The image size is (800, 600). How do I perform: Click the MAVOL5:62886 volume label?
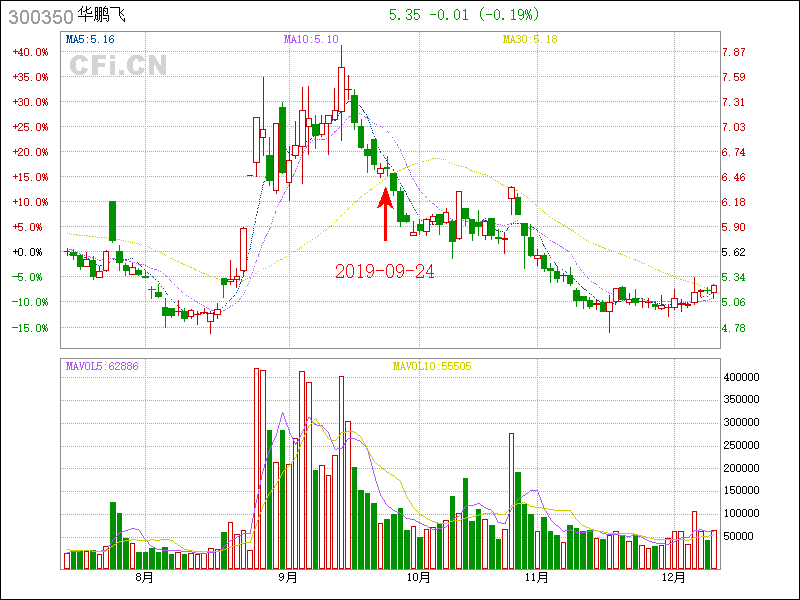[102, 366]
